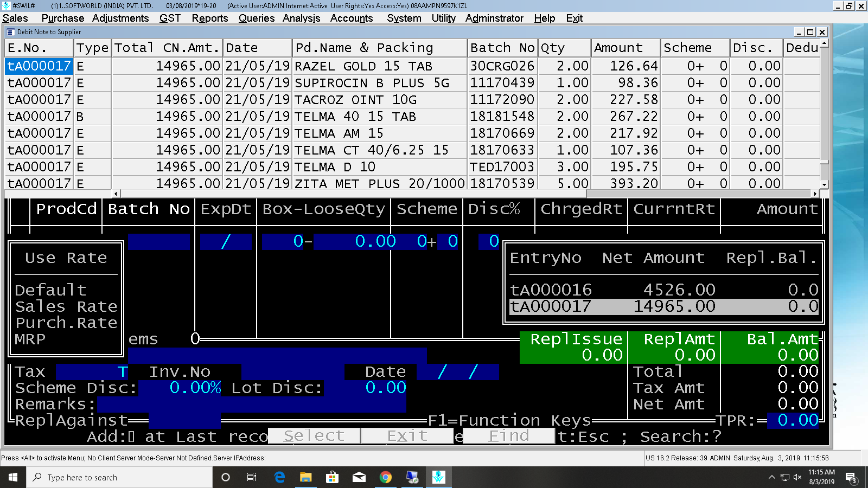Image resolution: width=868 pixels, height=488 pixels.
Task: Select entry tA000017 in EntryNo list
Action: click(x=663, y=306)
